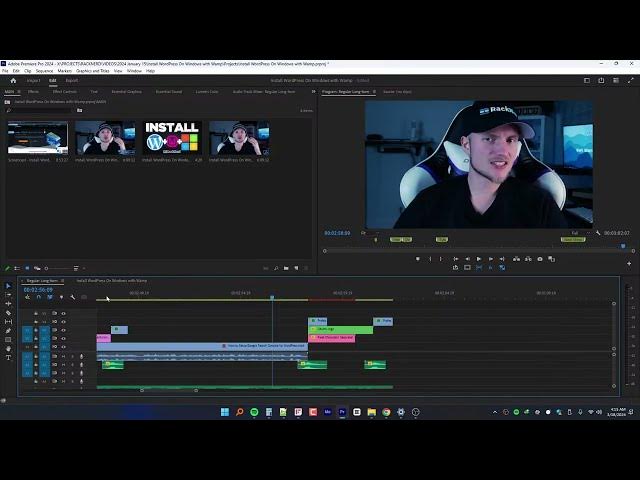
Task: Expand the panel tabs overflow chevron
Action: point(313,91)
